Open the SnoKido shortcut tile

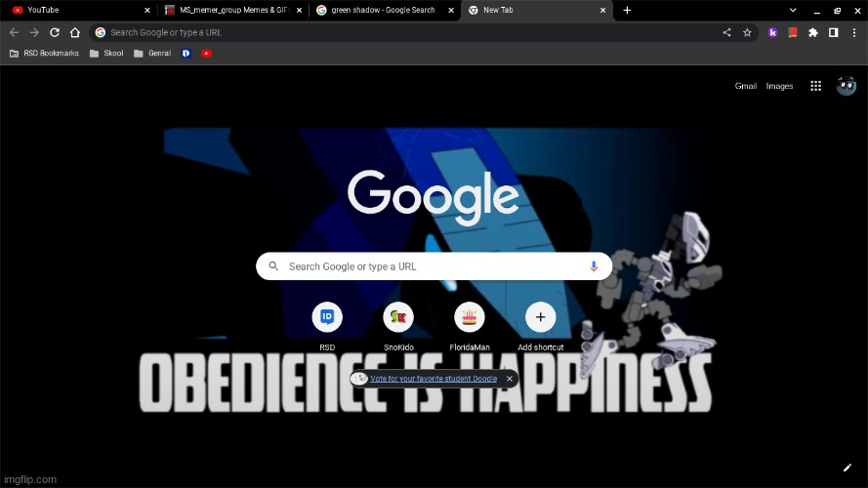[398, 326]
